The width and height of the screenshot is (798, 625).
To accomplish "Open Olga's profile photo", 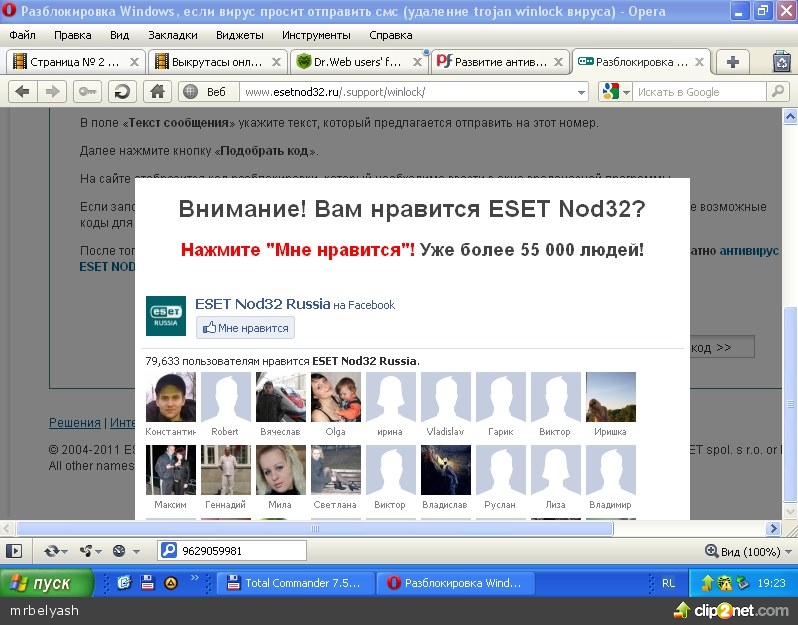I will pyautogui.click(x=336, y=397).
